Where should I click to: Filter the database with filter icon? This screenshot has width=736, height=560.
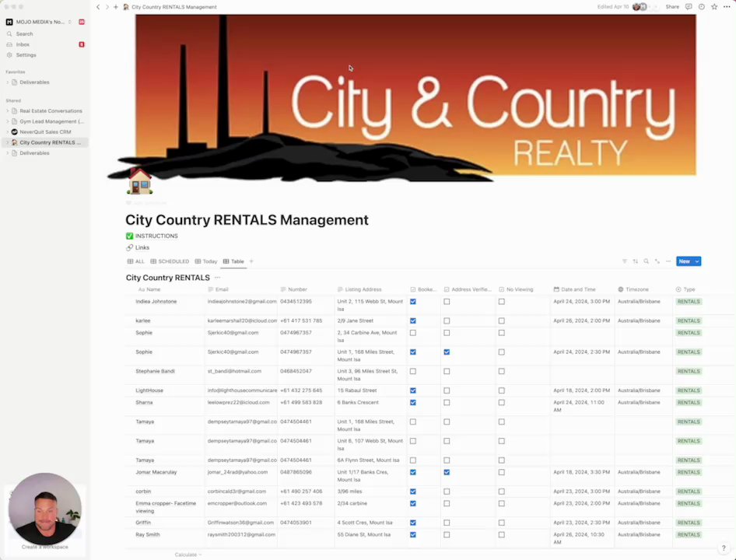[x=624, y=261]
